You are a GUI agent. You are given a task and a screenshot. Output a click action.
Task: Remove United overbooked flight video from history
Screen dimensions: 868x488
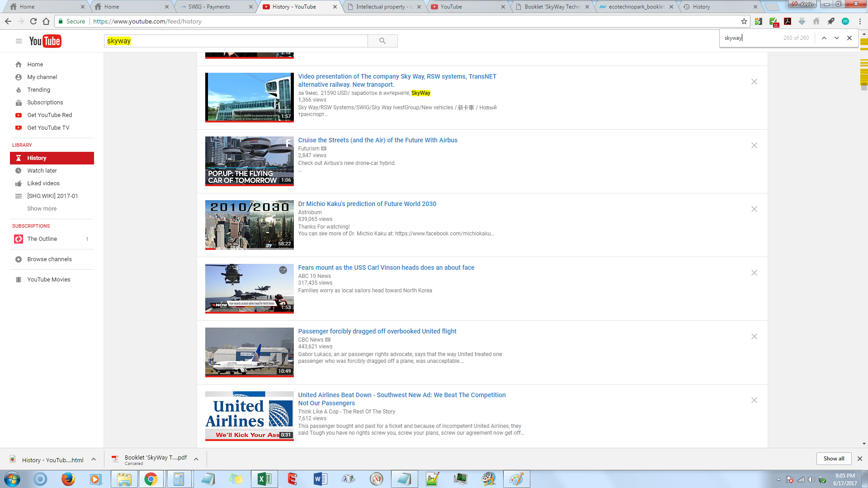pyautogui.click(x=754, y=337)
